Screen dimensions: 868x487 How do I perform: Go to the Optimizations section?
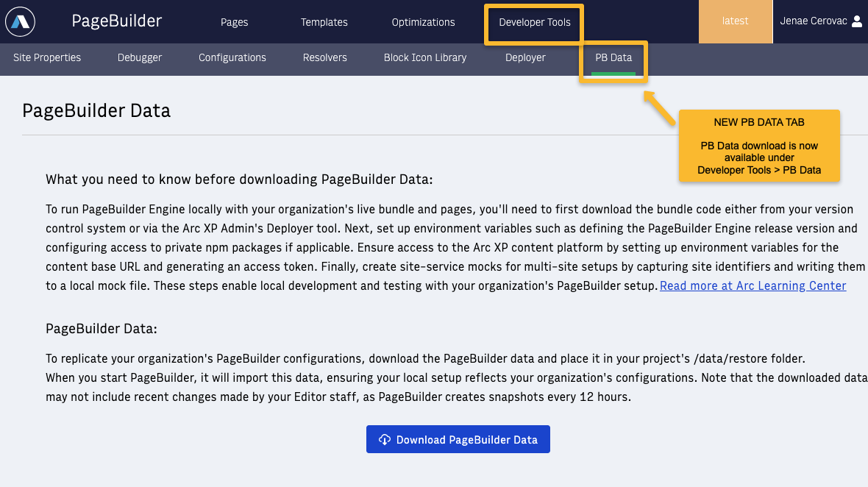coord(424,22)
